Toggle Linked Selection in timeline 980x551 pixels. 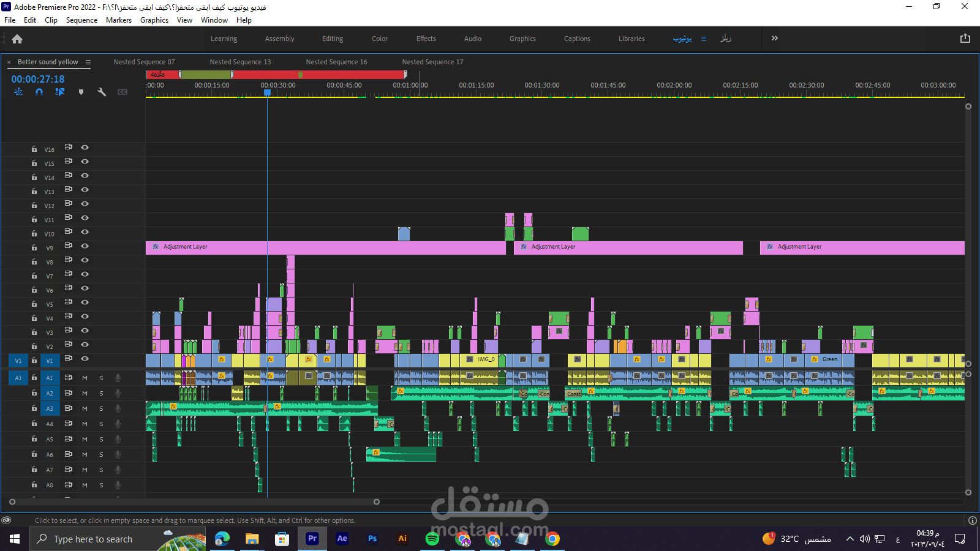[60, 92]
